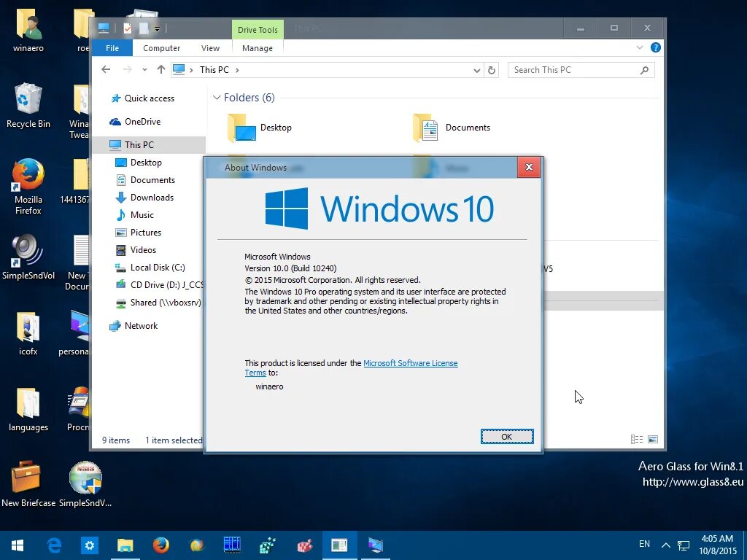
Task: Switch to details view layout
Action: [x=637, y=440]
